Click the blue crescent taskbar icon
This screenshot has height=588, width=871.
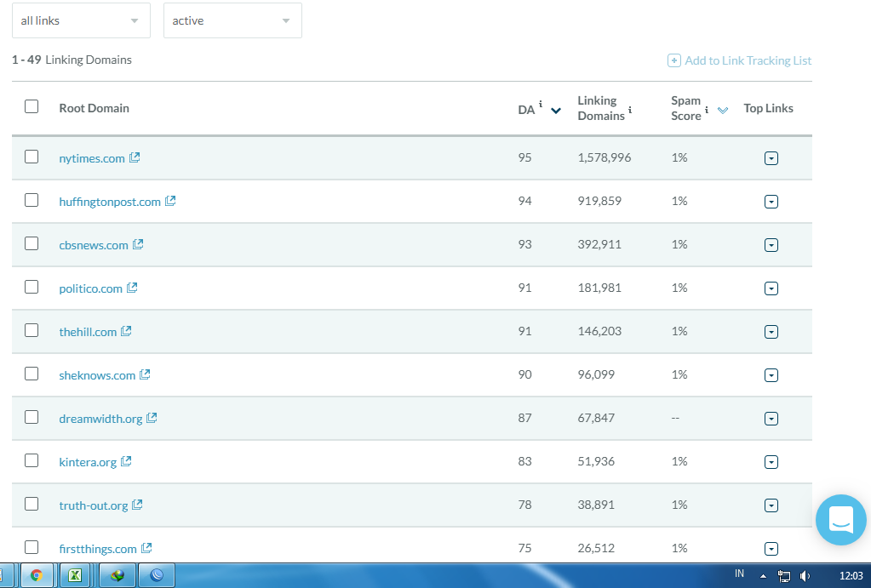click(x=157, y=575)
